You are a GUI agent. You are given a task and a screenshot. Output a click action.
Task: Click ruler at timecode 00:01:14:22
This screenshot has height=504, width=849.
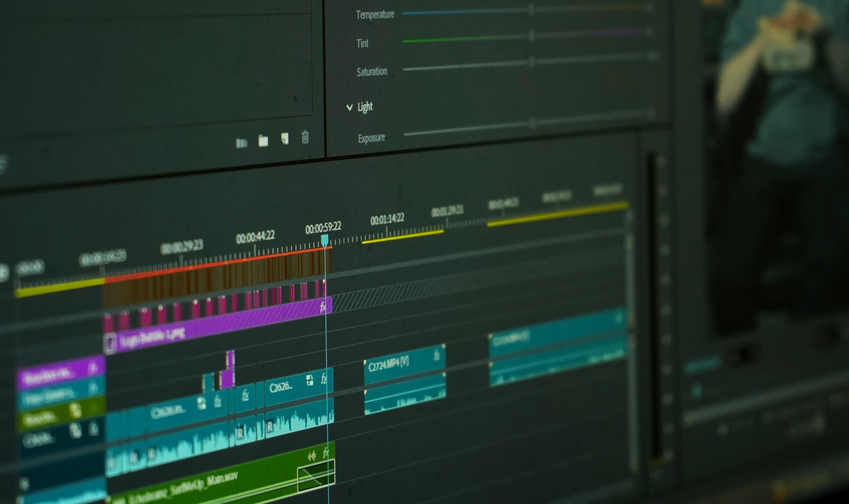click(x=387, y=231)
